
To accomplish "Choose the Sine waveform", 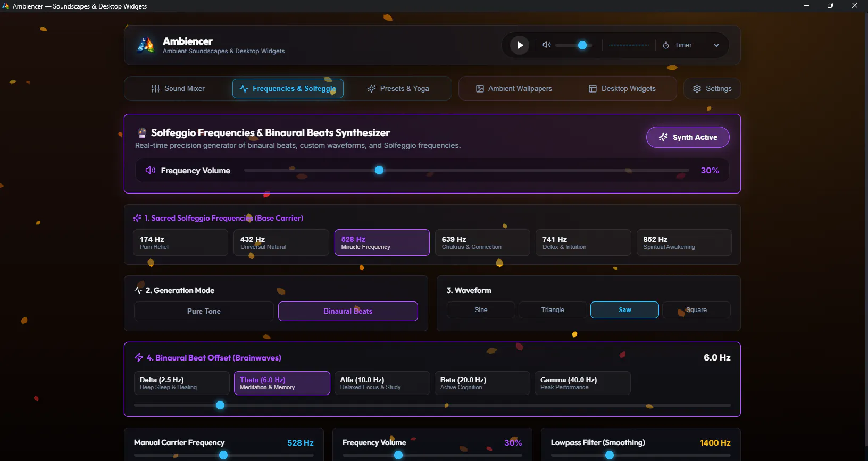I will tap(481, 310).
